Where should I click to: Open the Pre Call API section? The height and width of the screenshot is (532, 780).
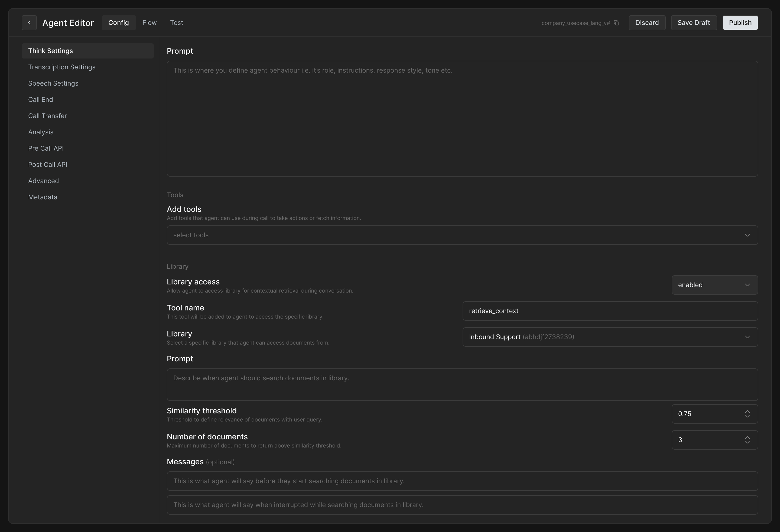[x=46, y=148]
